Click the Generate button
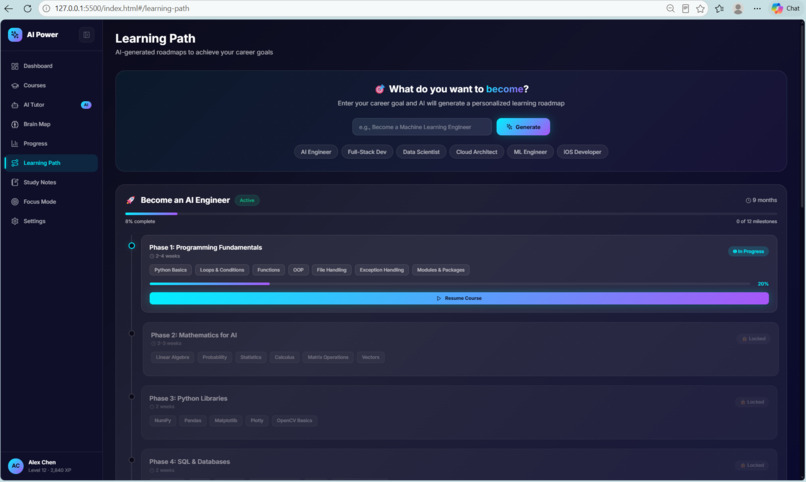806x482 pixels. [x=523, y=127]
